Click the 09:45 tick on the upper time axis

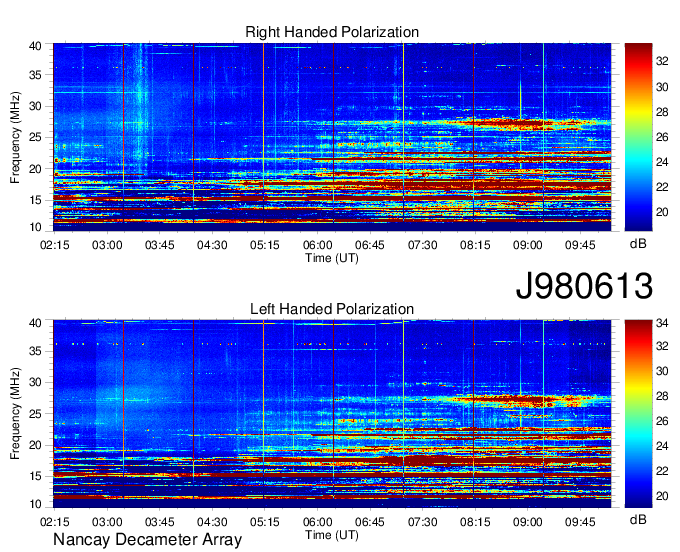tap(580, 245)
